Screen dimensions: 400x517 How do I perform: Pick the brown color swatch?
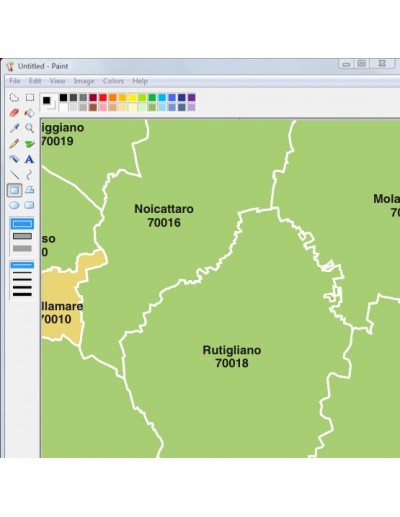click(x=93, y=107)
